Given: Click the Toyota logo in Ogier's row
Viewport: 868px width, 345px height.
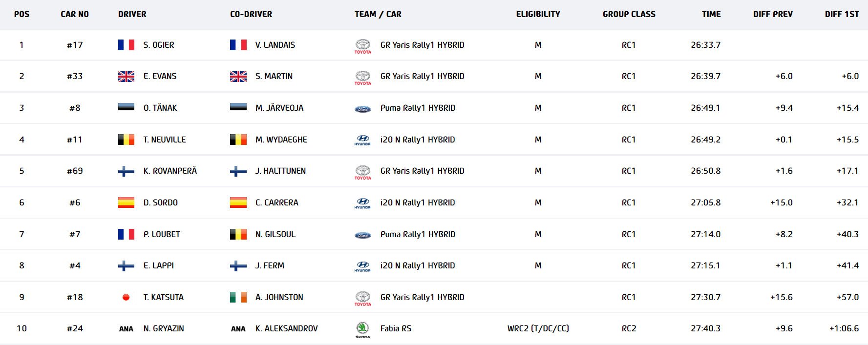Looking at the screenshot, I should click(362, 46).
